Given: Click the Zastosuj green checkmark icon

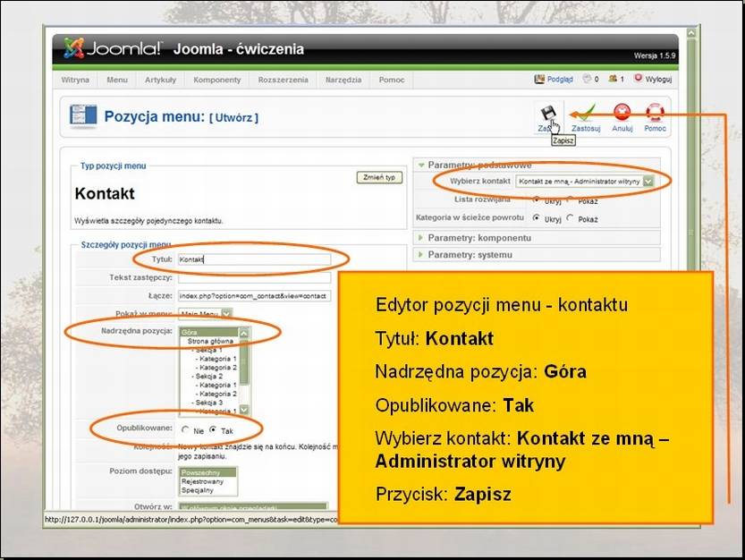Looking at the screenshot, I should (x=586, y=113).
